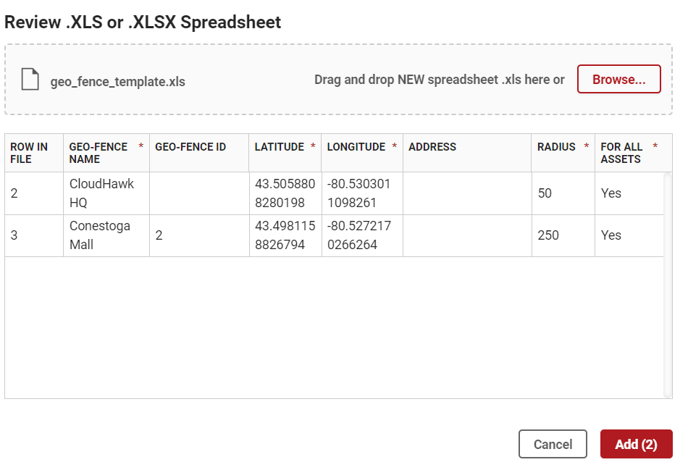The height and width of the screenshot is (470, 688).
Task: Click the Longitude column header
Action: [x=356, y=147]
